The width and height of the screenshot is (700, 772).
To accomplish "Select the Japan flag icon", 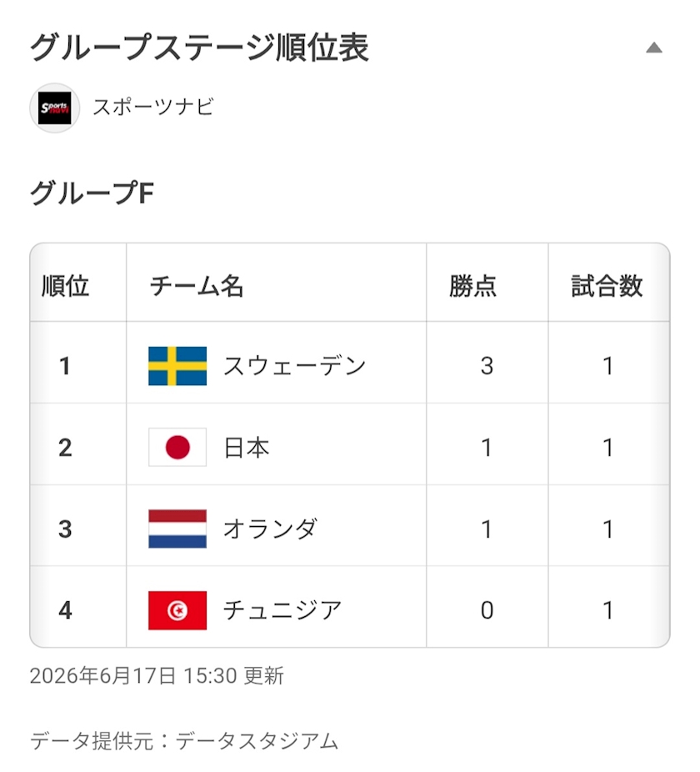I will pos(177,447).
